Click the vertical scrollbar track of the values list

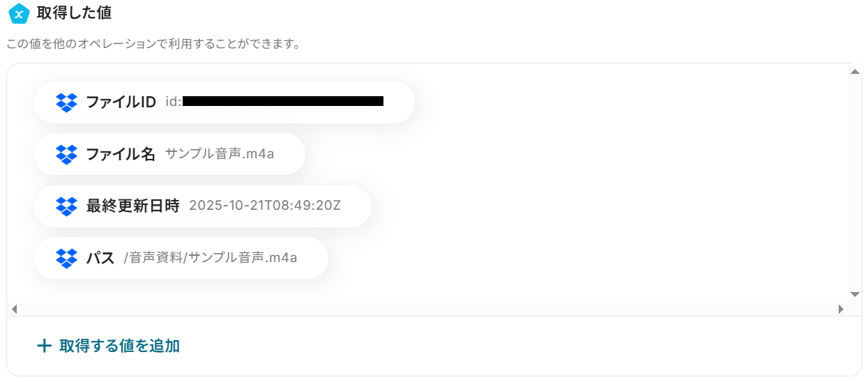855,183
